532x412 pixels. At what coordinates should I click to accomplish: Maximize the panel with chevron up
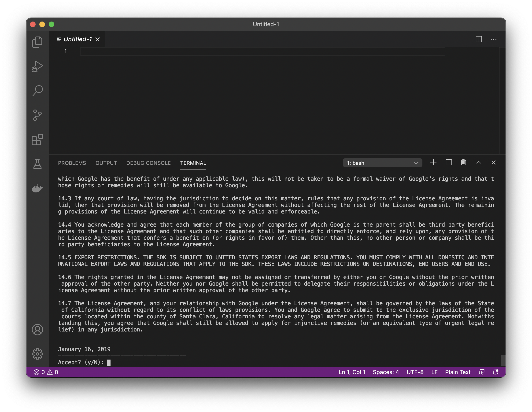pyautogui.click(x=478, y=162)
